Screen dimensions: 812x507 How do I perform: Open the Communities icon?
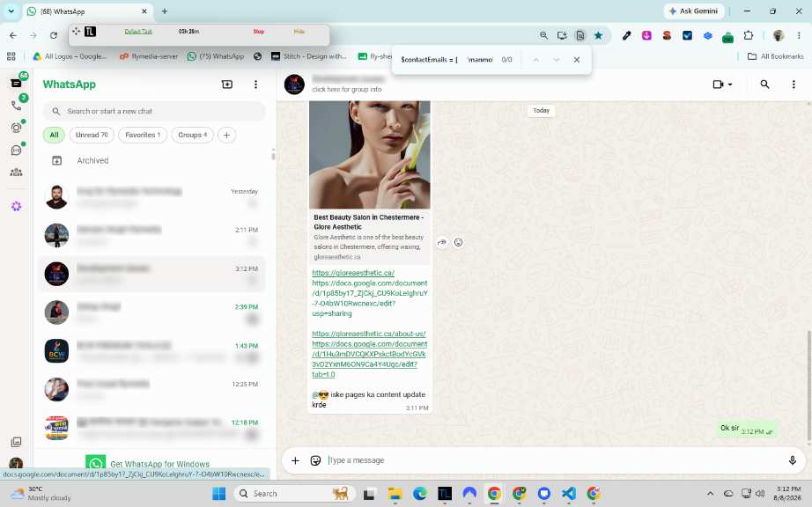pos(16,173)
